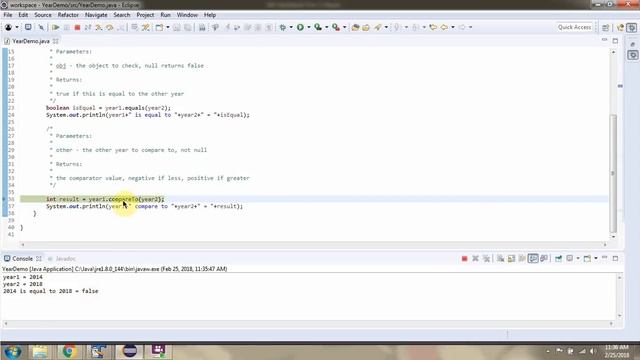Viewport: 640px width, 360px height.
Task: Click the Windows Start button
Action: (x=13, y=351)
